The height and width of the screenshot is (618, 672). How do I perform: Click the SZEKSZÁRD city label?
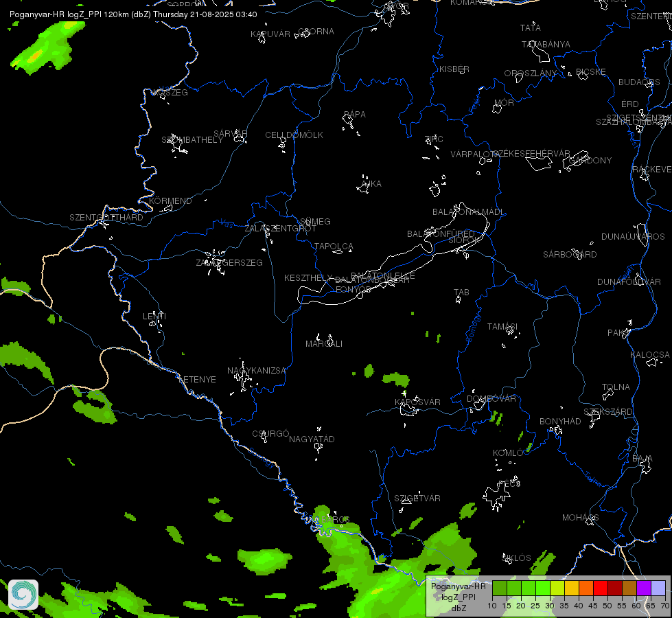[x=607, y=412]
